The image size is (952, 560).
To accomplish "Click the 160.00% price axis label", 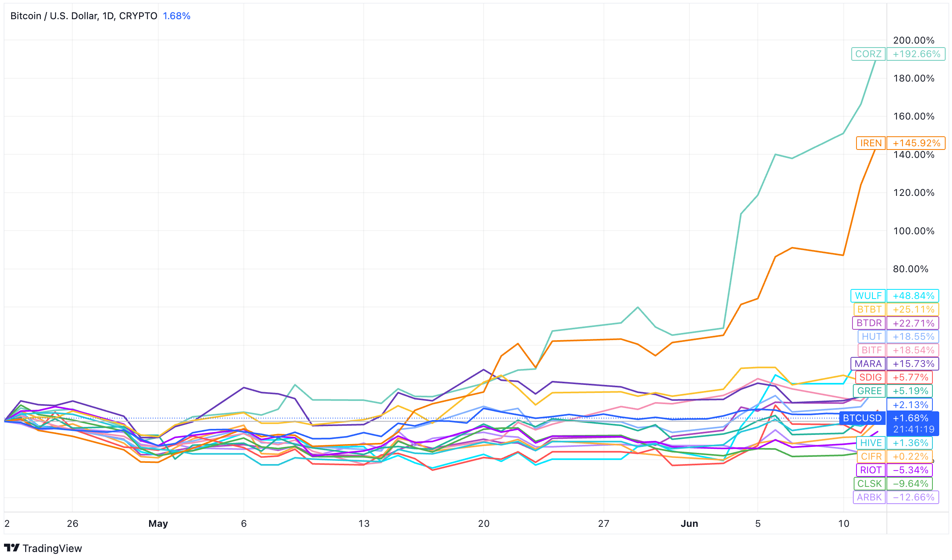I will (914, 116).
